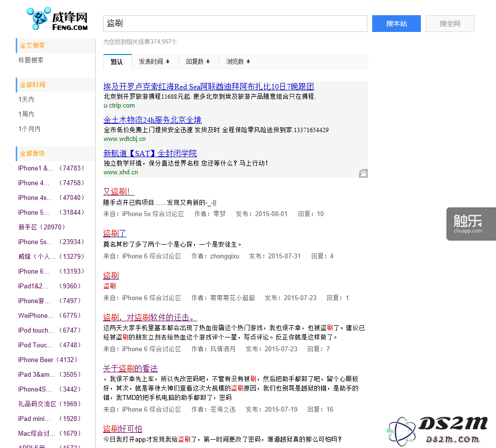
Task: Open the 触乐 chuapp.com side badge
Action: pos(471,224)
